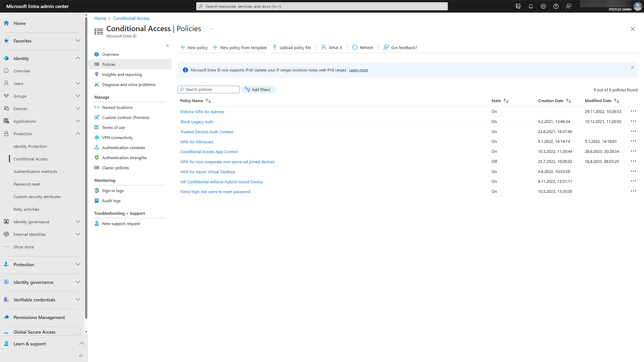Viewport: 644px width, 362px height.
Task: Open Password reset in sidebar
Action: pos(27,184)
